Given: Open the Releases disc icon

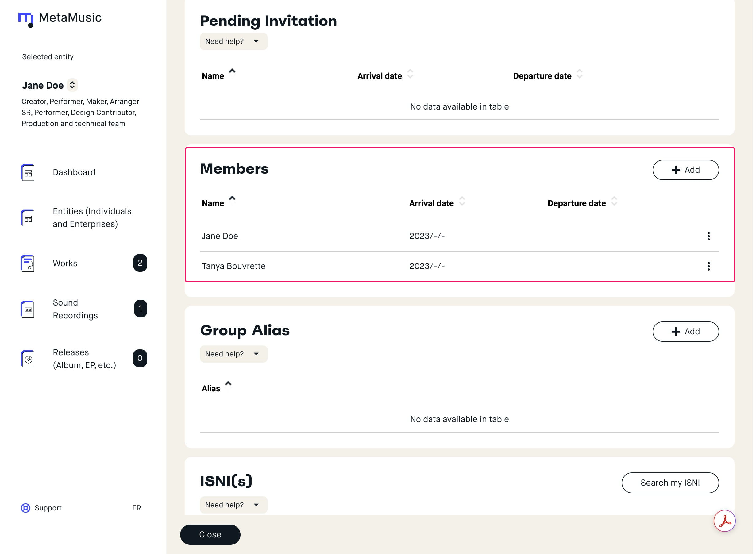Looking at the screenshot, I should coord(28,359).
